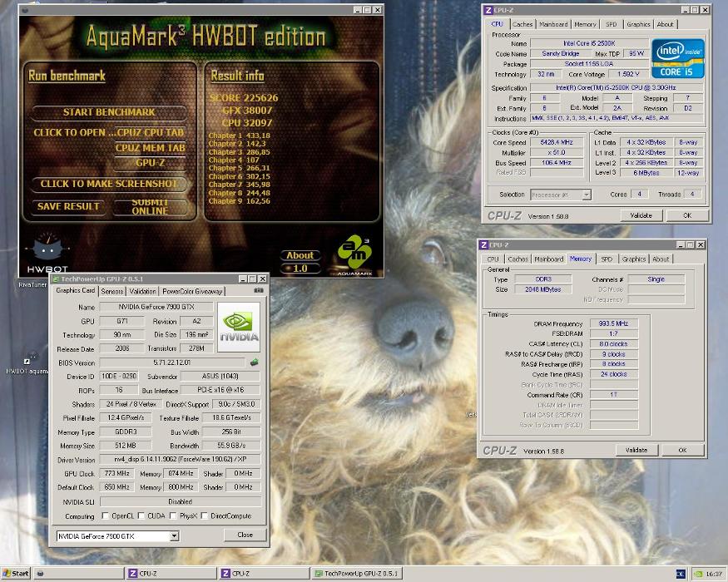
Task: Click the Intel Core i5 2500K name field
Action: coord(589,43)
